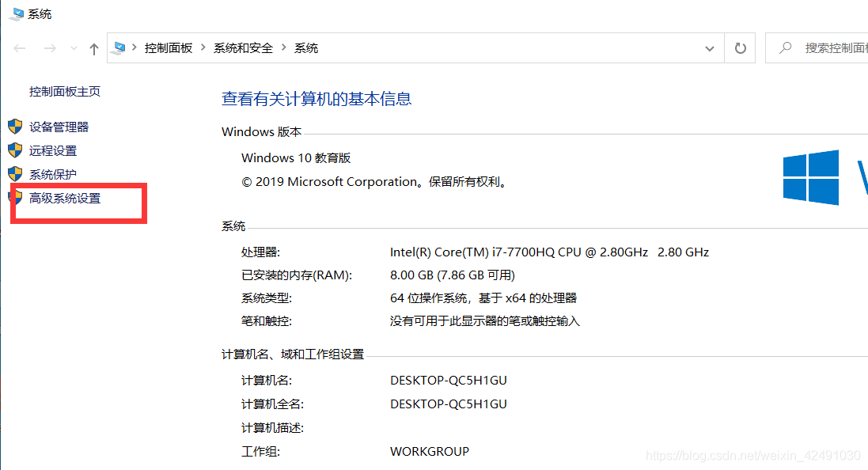Select 系统和安全 in the breadcrumb path
The width and height of the screenshot is (868, 470).
pyautogui.click(x=244, y=48)
